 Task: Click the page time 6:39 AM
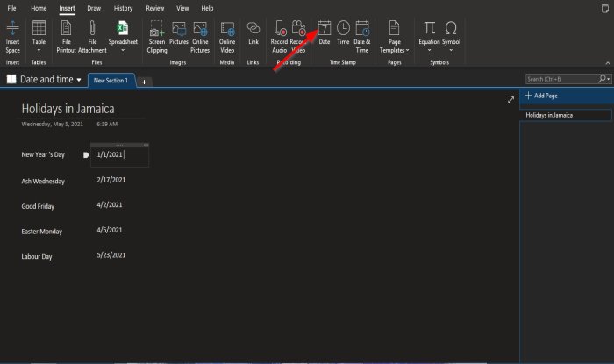point(107,124)
